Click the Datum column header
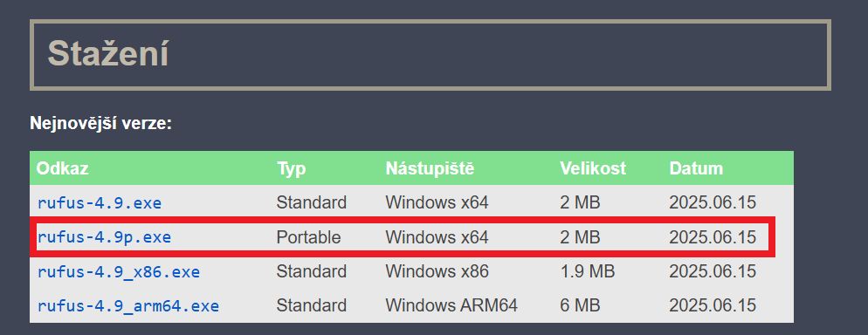Viewport: 868px width, 335px height. (696, 168)
